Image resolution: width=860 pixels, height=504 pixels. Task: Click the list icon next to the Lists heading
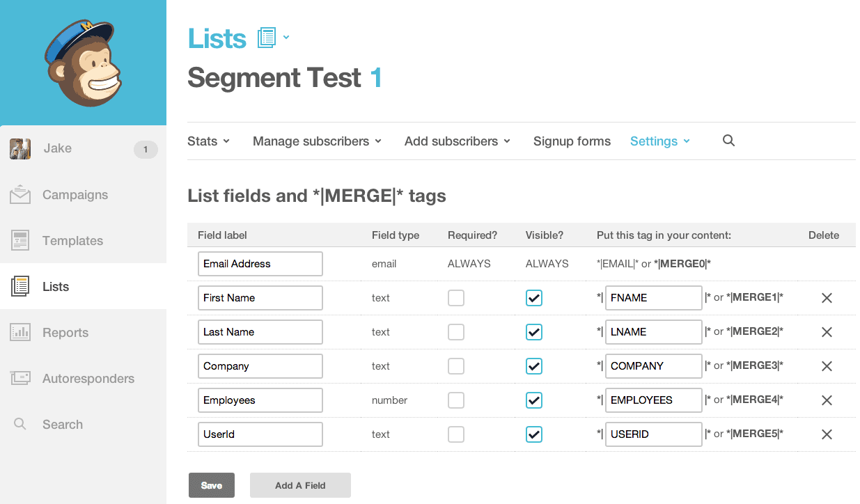point(265,37)
